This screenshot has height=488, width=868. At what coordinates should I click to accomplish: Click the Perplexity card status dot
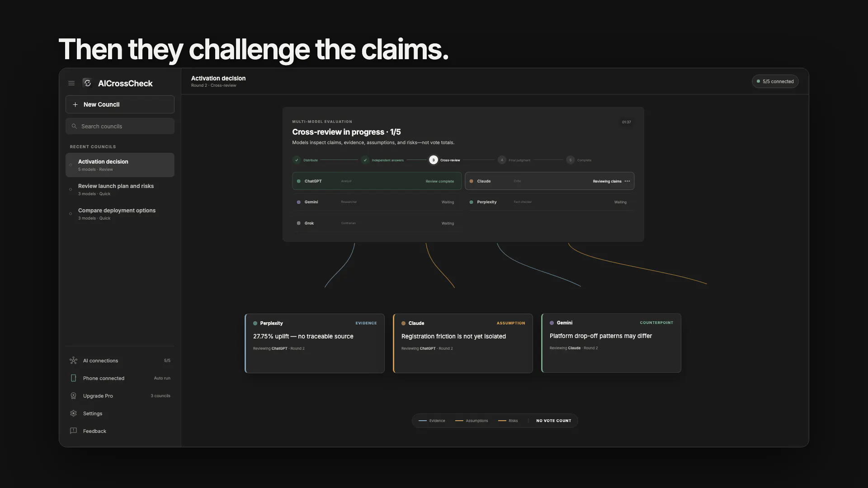coord(255,324)
